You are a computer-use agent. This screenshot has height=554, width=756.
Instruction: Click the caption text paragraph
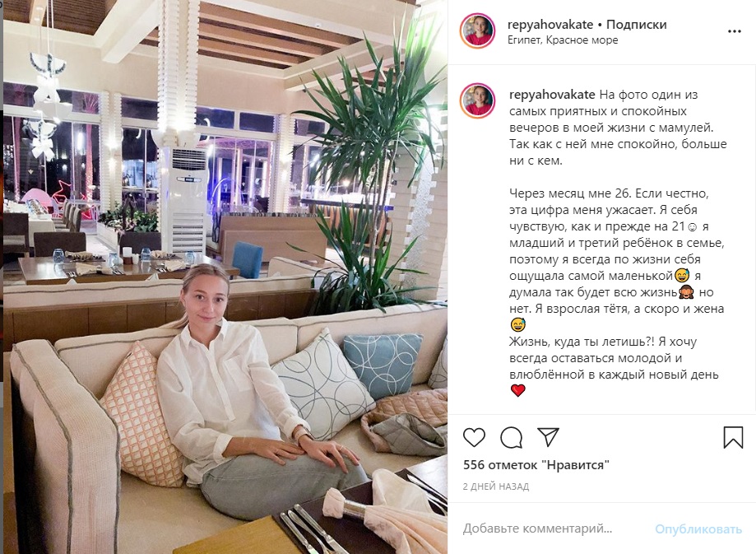click(x=618, y=242)
